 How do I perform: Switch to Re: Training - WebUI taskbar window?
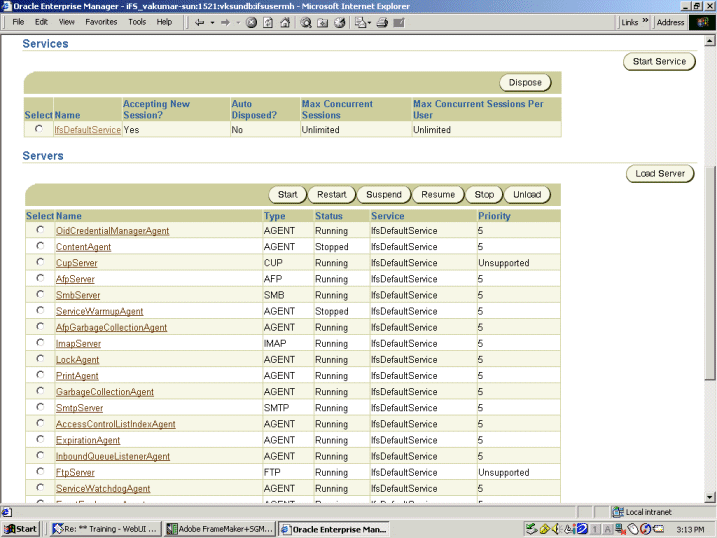105,529
